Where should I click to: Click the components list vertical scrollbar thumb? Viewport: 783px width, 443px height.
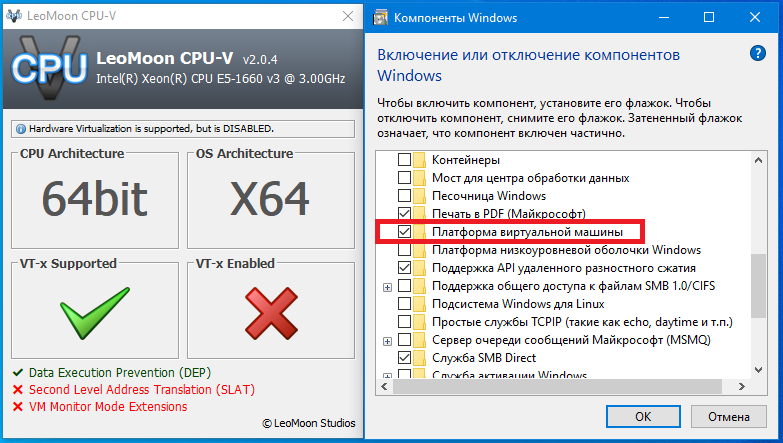tap(758, 285)
